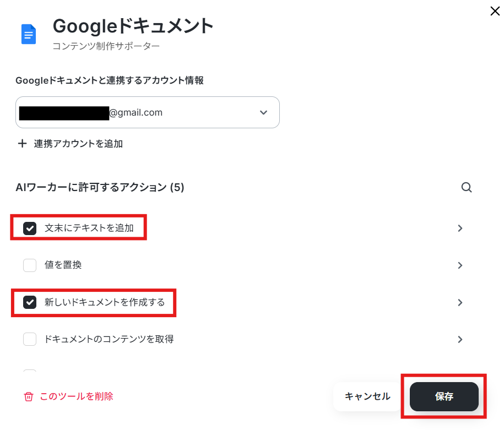Uncheck 文末にテキストを追加 checkbox
The height and width of the screenshot is (430, 504).
pos(30,228)
